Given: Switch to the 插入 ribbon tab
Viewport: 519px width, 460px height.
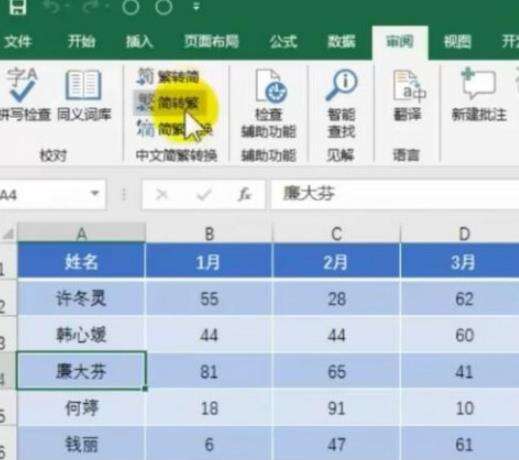Looking at the screenshot, I should [x=139, y=42].
